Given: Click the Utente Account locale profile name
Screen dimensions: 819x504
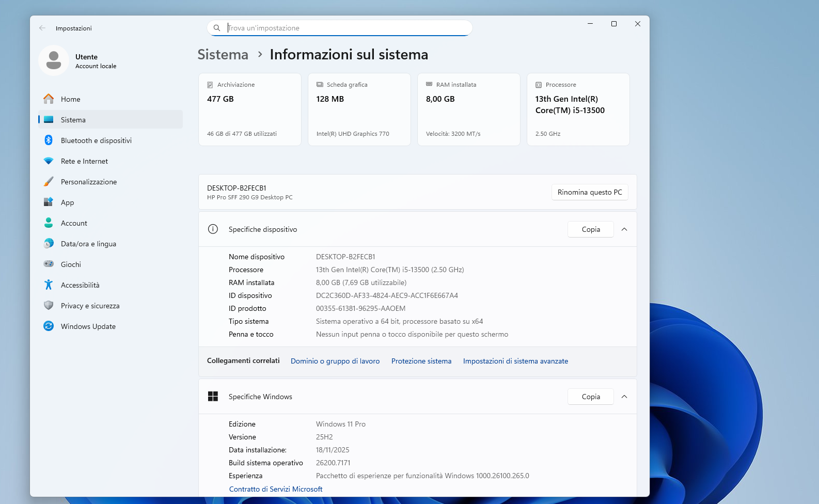Looking at the screenshot, I should coord(96,61).
